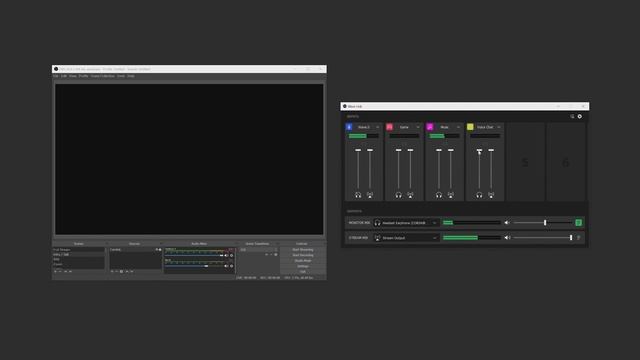Open Monitor Mix headset device dropdown
Image resolution: width=640 pixels, height=360 pixels.
point(406,223)
